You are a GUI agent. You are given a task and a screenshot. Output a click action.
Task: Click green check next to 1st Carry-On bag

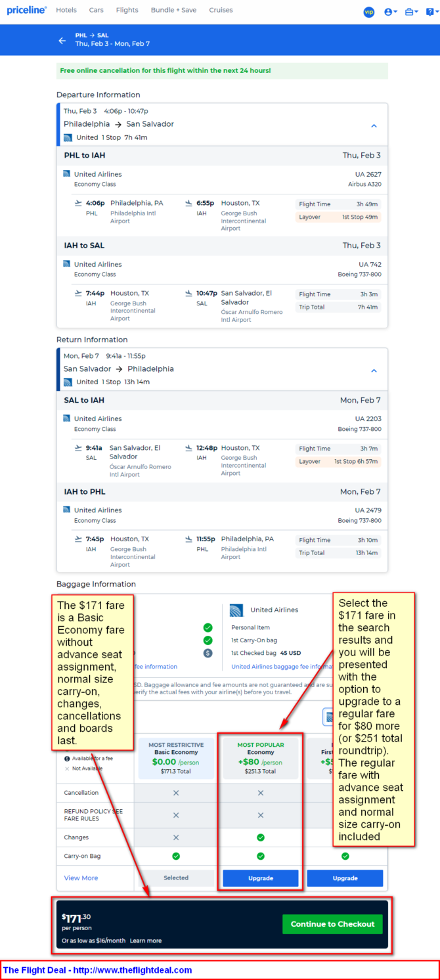click(208, 640)
